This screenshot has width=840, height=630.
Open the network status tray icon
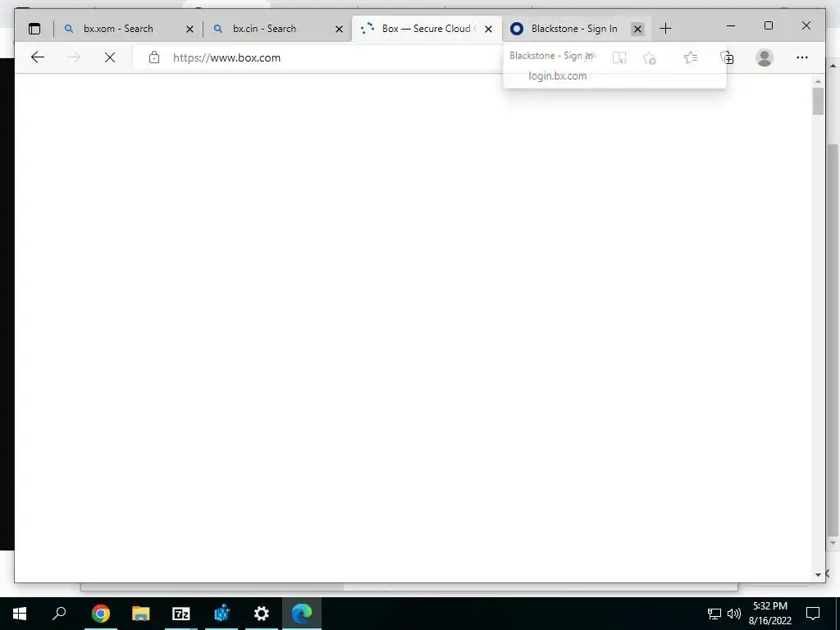click(714, 614)
